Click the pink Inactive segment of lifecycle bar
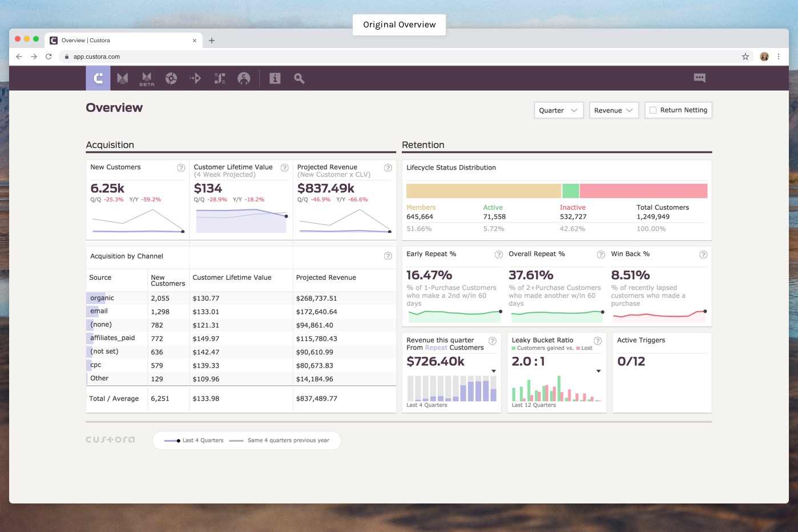The height and width of the screenshot is (532, 798). (643, 191)
